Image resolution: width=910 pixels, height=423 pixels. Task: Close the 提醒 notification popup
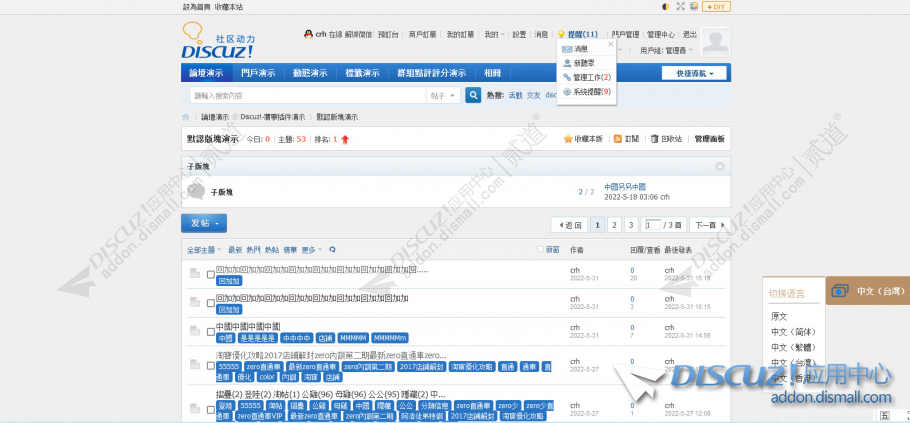coord(609,44)
